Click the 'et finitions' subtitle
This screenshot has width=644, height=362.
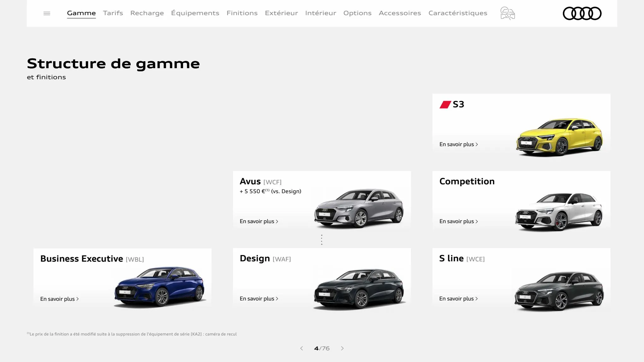(46, 77)
